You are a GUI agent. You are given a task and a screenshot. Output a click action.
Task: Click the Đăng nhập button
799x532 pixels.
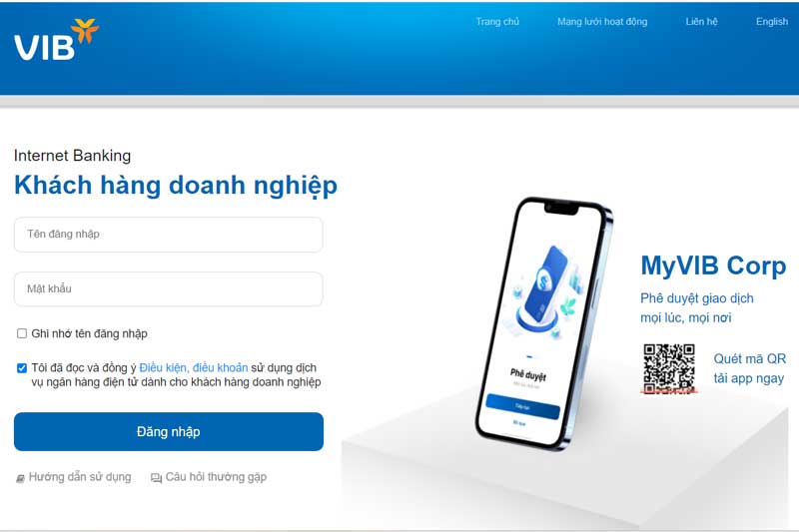[169, 432]
